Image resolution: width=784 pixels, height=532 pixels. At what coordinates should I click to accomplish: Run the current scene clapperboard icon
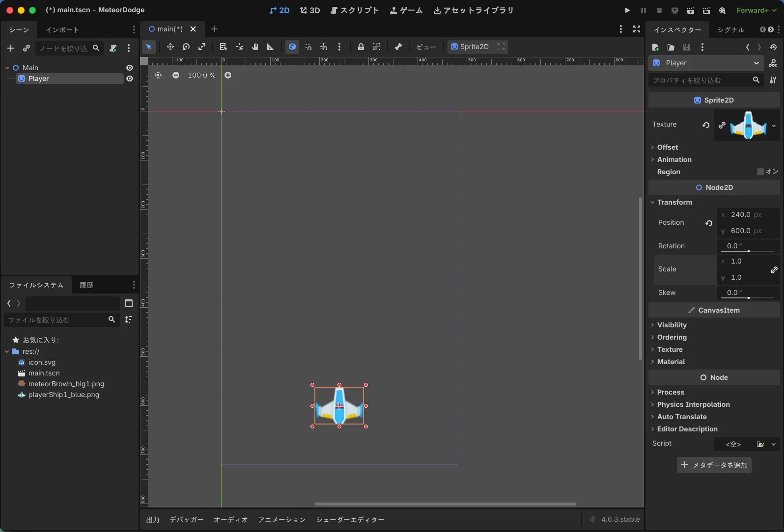coord(691,10)
